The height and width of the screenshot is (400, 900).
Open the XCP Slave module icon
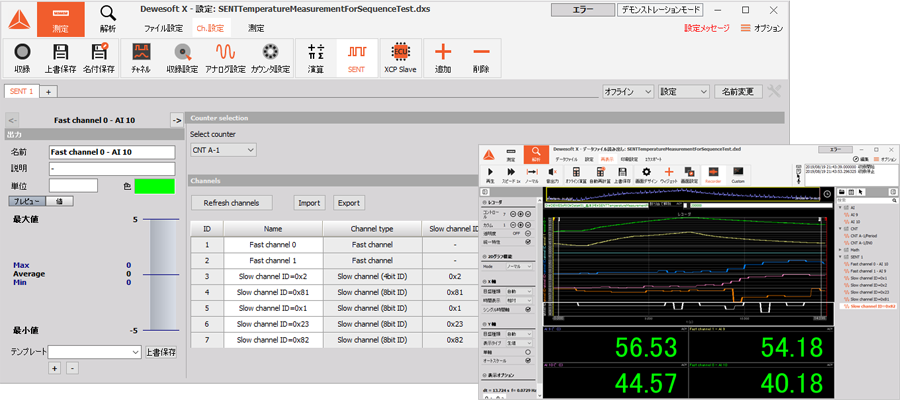click(x=400, y=58)
